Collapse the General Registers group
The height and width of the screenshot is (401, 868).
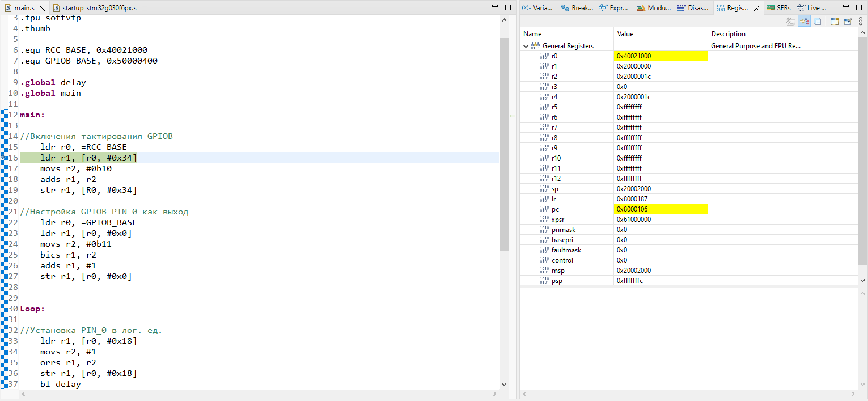(x=526, y=46)
